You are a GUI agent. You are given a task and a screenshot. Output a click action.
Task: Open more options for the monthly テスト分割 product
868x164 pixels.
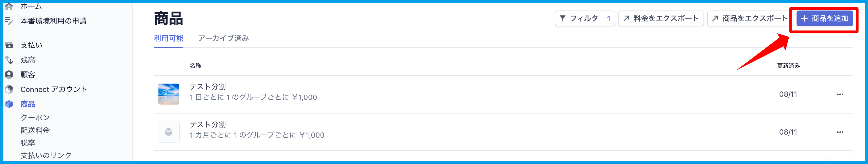(x=840, y=132)
